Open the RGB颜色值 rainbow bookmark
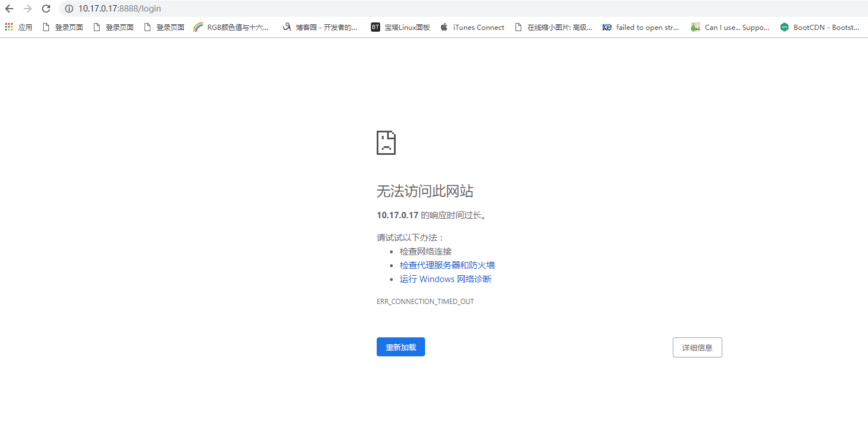Screen dimensions: 868x422 pyautogui.click(x=232, y=27)
